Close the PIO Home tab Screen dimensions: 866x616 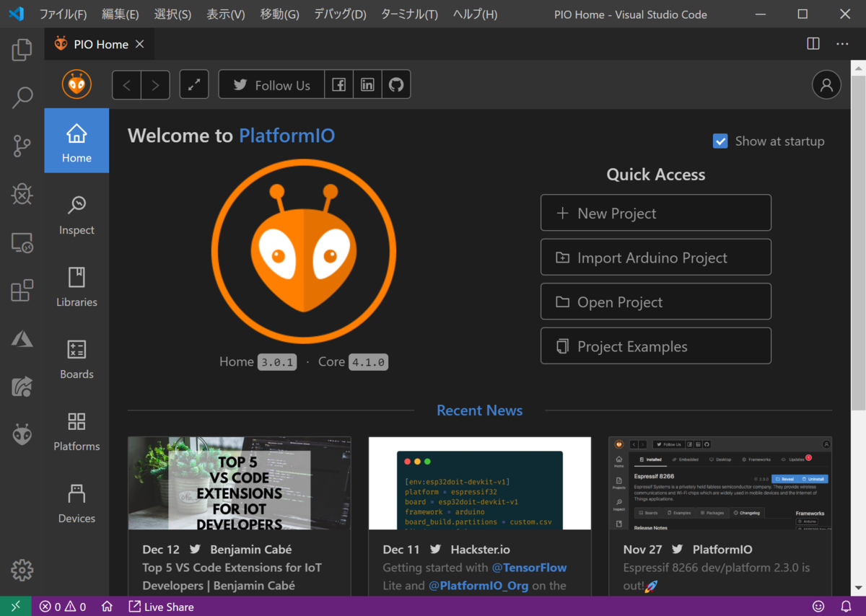tap(140, 44)
